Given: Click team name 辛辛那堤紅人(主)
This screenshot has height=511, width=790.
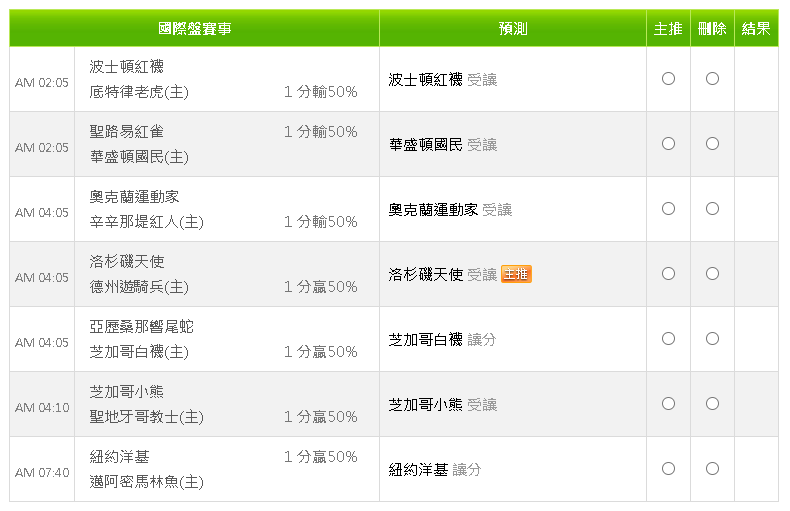Looking at the screenshot, I should tap(147, 222).
